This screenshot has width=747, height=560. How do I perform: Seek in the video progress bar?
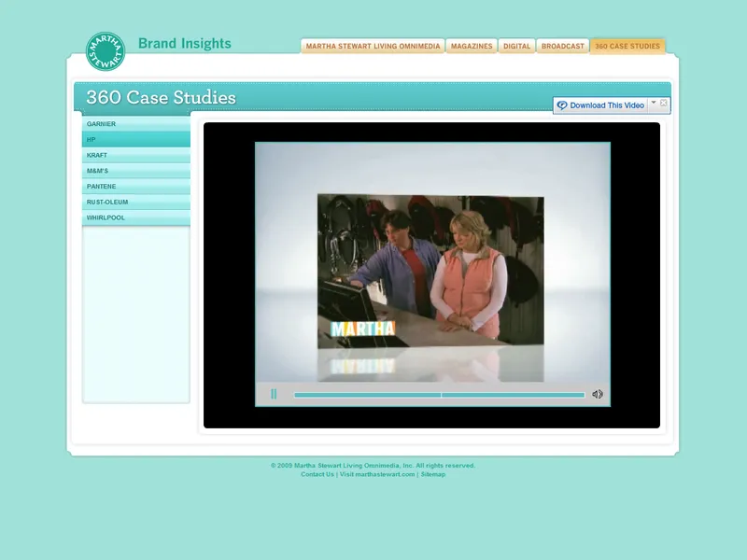click(439, 395)
